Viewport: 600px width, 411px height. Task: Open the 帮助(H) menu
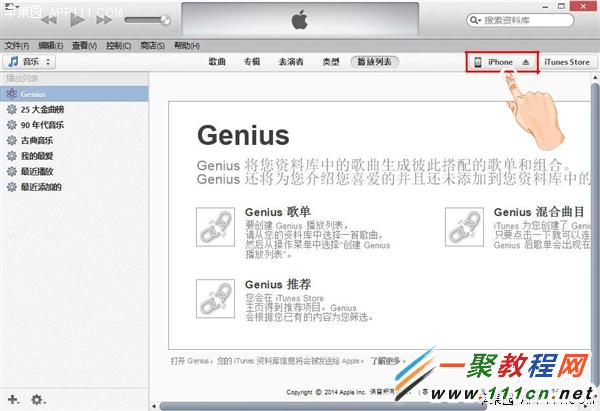click(x=187, y=46)
